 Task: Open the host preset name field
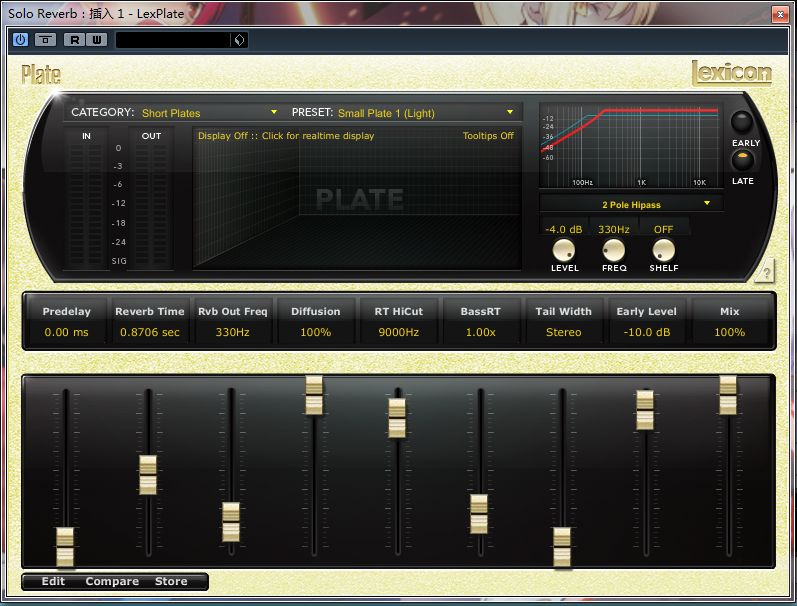tap(173, 40)
